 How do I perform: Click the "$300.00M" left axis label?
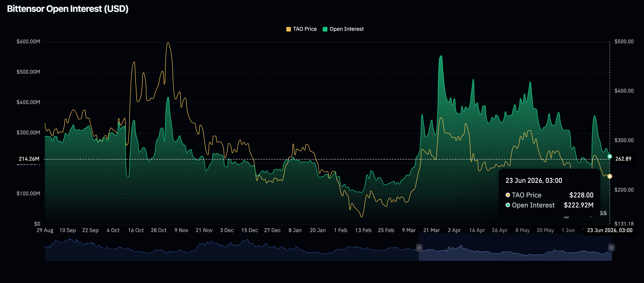coord(28,133)
